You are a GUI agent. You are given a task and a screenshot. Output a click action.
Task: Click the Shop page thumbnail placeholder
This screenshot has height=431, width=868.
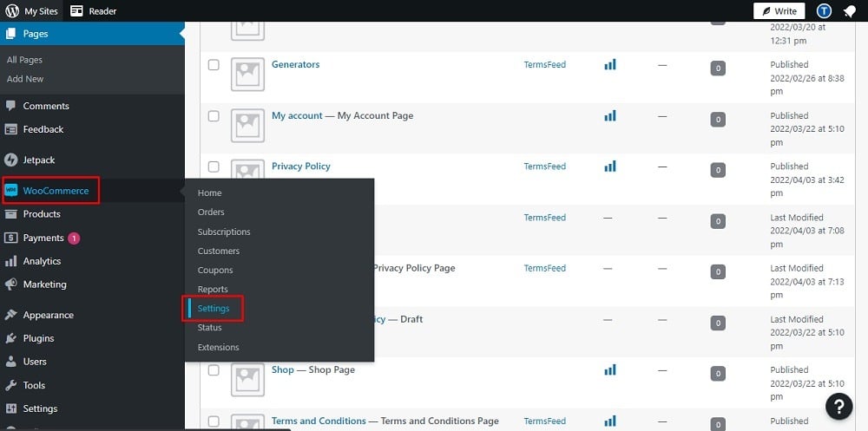point(247,380)
